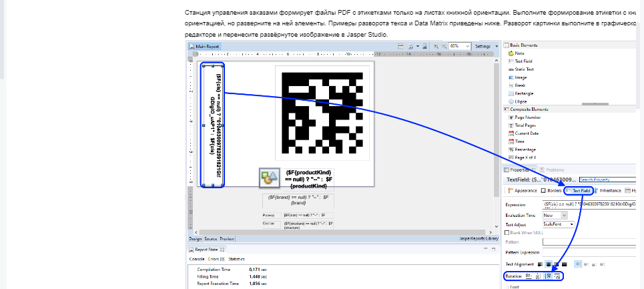Choose the Total Pages composite element

pos(522,125)
